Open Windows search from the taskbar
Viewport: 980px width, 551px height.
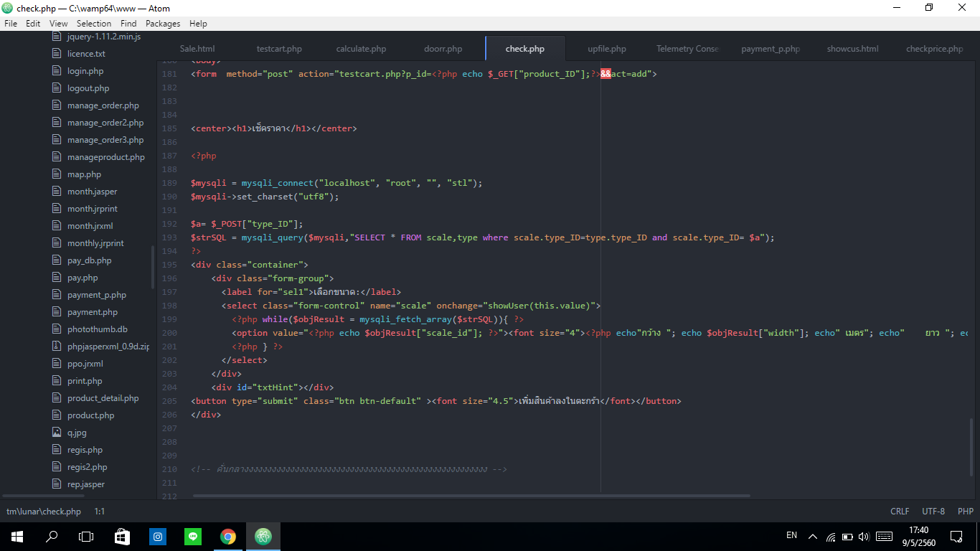coord(52,537)
